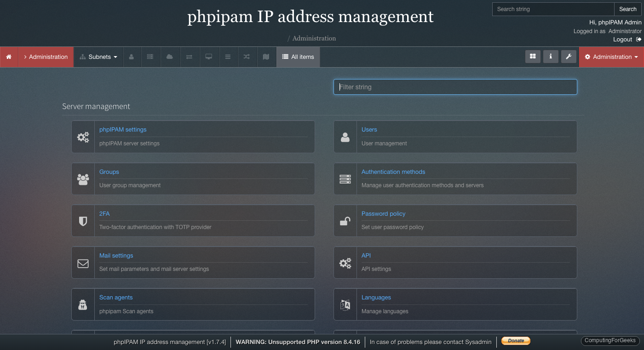The image size is (644, 350).
Task: Open the phpIPAM settings link
Action: pyautogui.click(x=122, y=129)
